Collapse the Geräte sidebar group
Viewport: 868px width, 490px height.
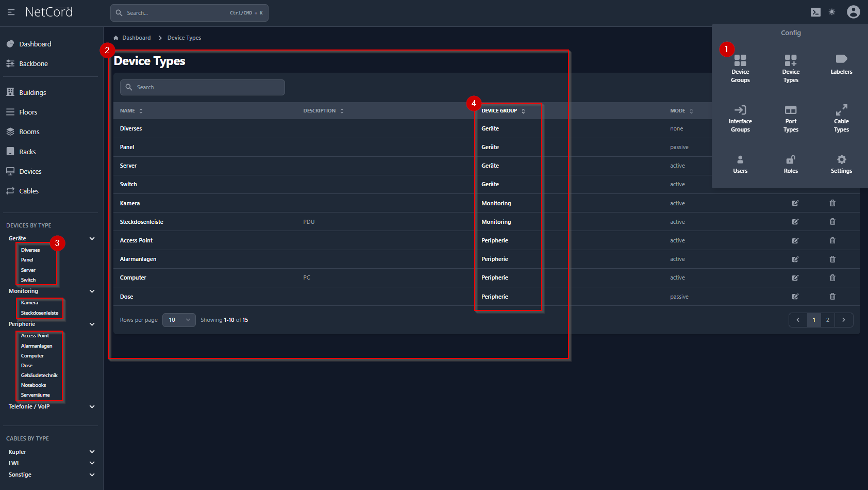92,238
